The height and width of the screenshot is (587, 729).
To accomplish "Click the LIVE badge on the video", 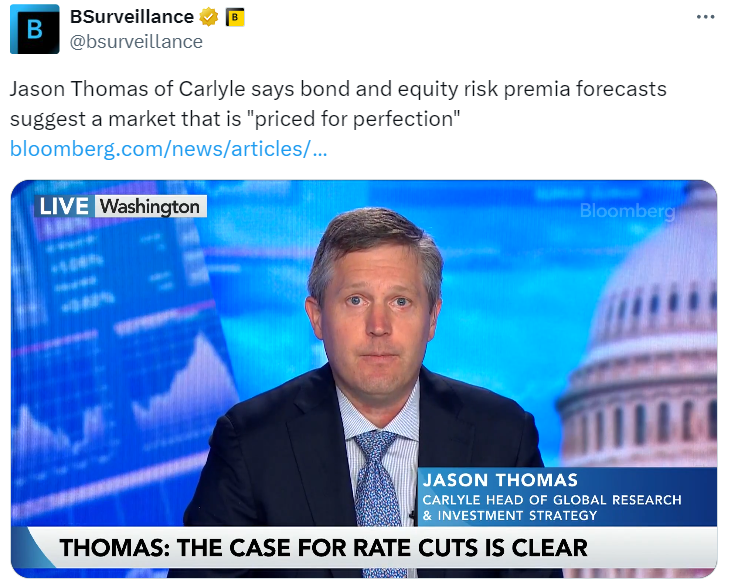I will click(x=65, y=206).
